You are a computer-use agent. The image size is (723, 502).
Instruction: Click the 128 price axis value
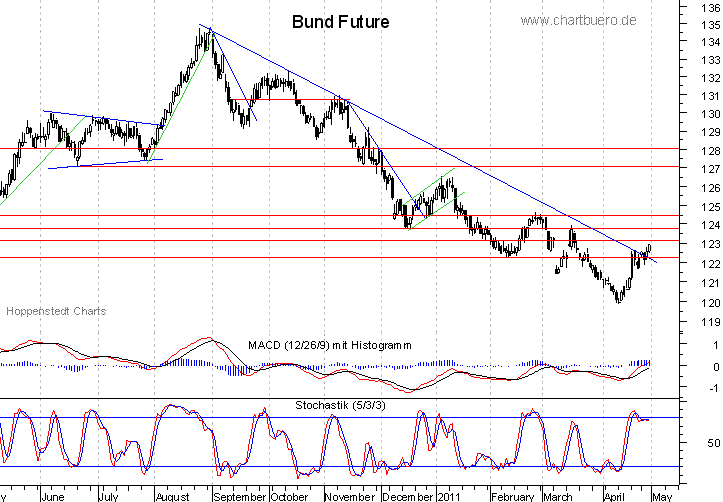[711, 151]
